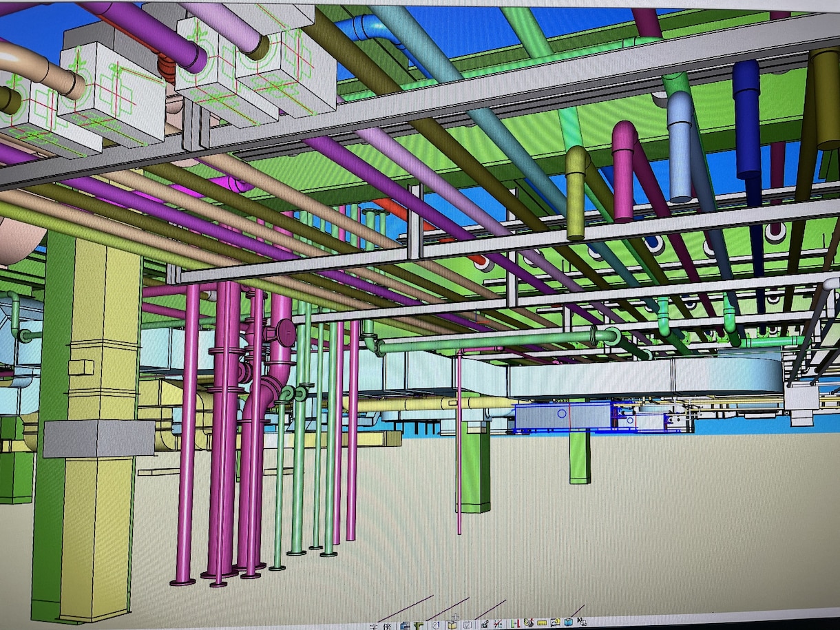The height and width of the screenshot is (630, 840).
Task: Click the tag label icon in toolbar
Action: [x=435, y=625]
